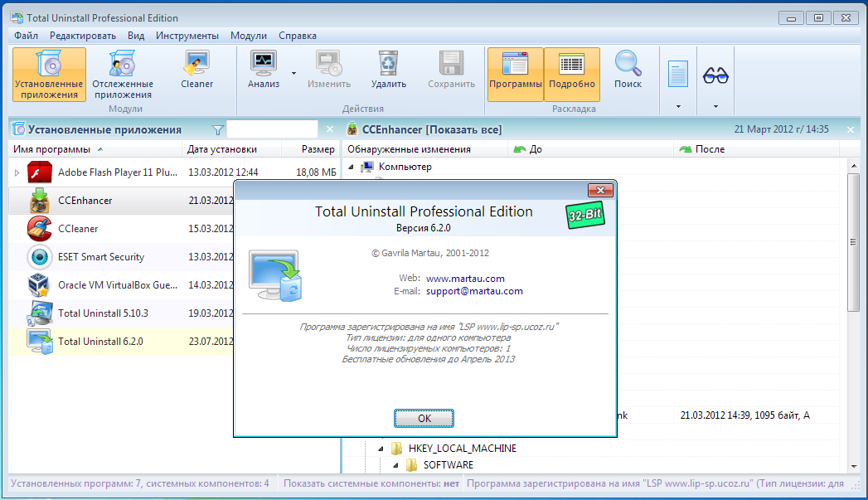The image size is (868, 500).
Task: Expand the Adobe Flash Player 11 entry
Action: point(17,172)
